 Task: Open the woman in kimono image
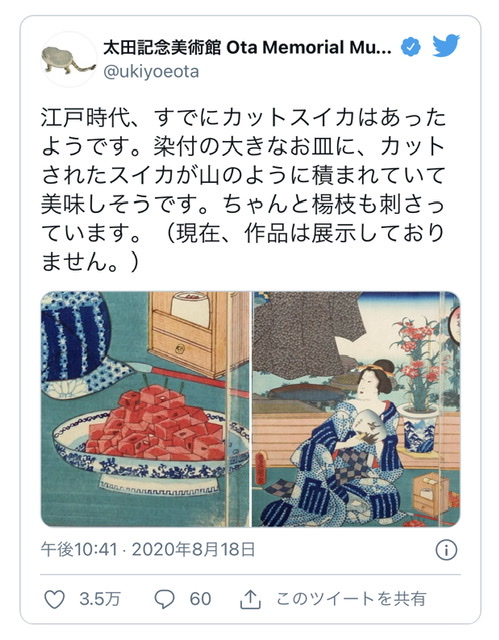[356, 409]
